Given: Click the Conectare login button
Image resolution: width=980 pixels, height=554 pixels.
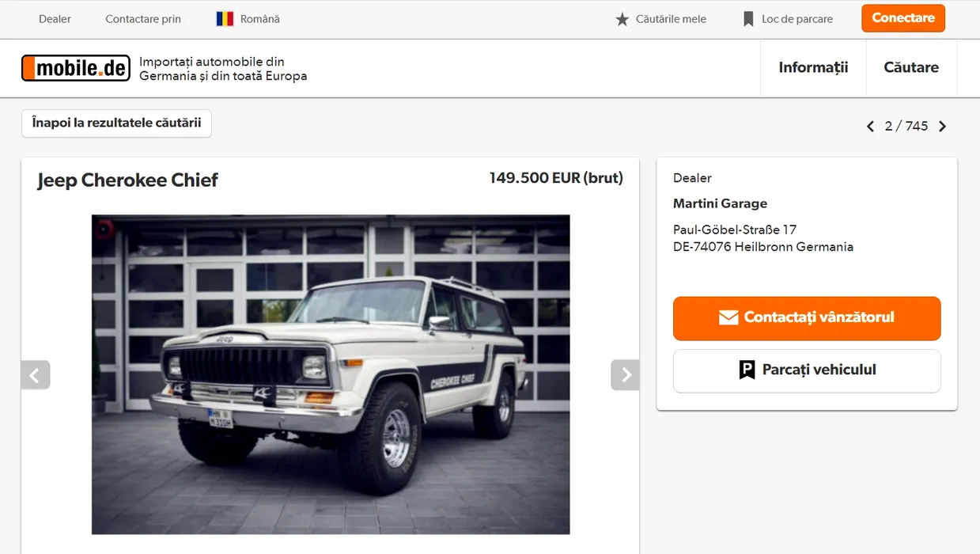Looking at the screenshot, I should click(x=903, y=18).
